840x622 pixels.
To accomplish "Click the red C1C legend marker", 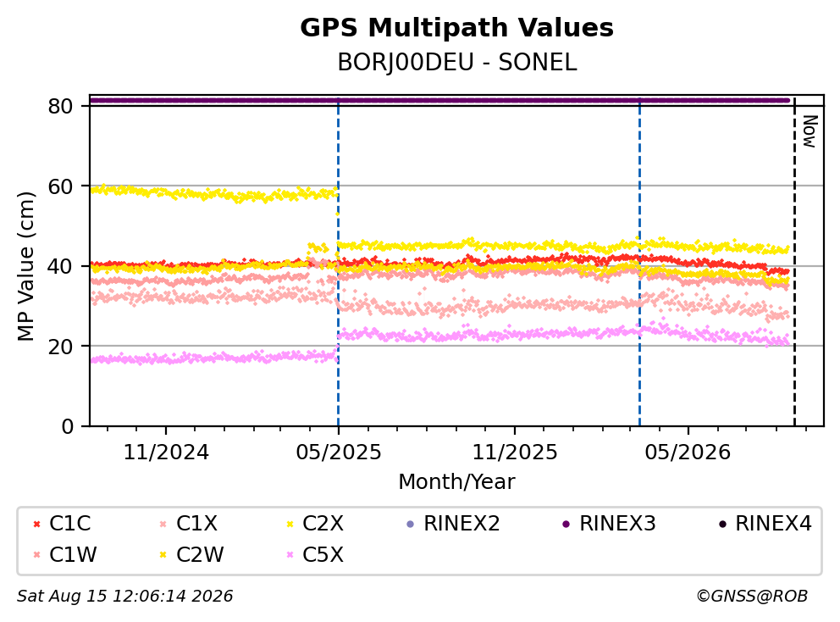I will point(37,524).
